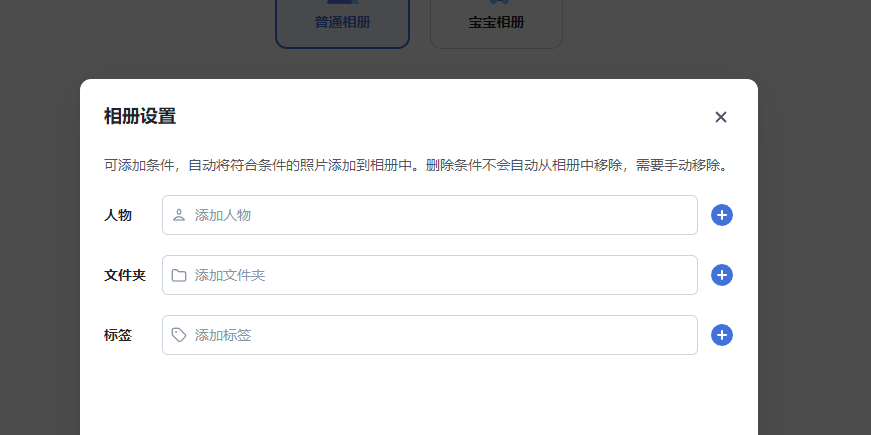Click the 添加人物 input field
This screenshot has width=871, height=435.
tap(440, 215)
